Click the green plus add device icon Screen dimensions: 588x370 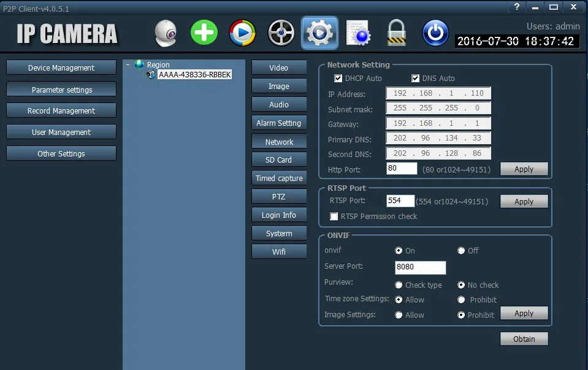tap(204, 33)
